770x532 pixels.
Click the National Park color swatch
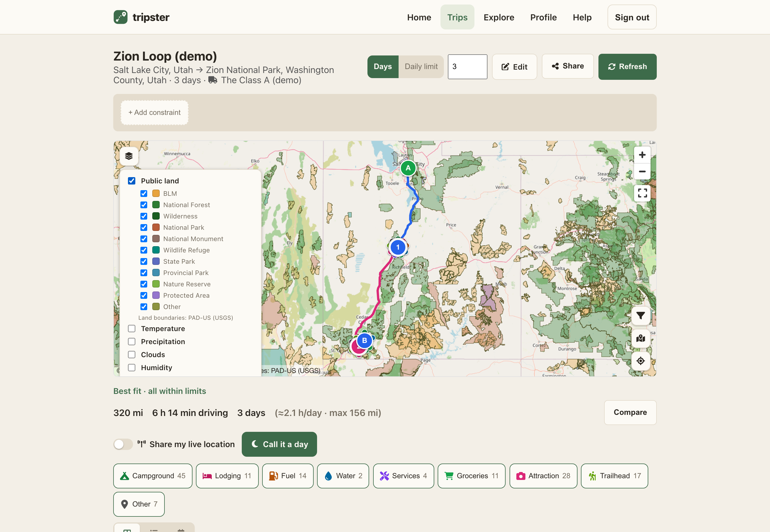[x=156, y=228]
